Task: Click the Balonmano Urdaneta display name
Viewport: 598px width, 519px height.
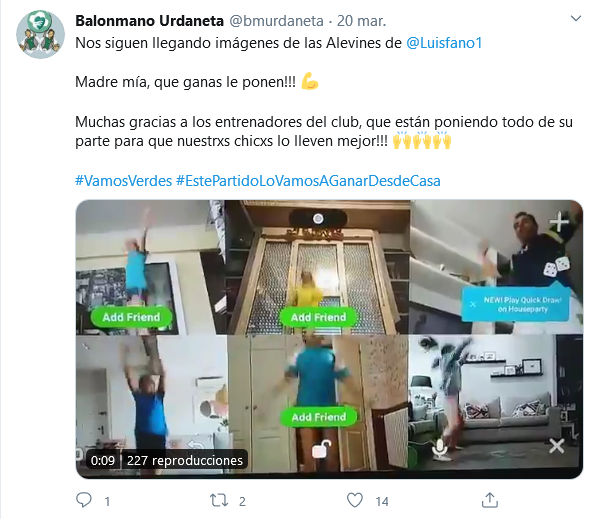Action: (150, 21)
